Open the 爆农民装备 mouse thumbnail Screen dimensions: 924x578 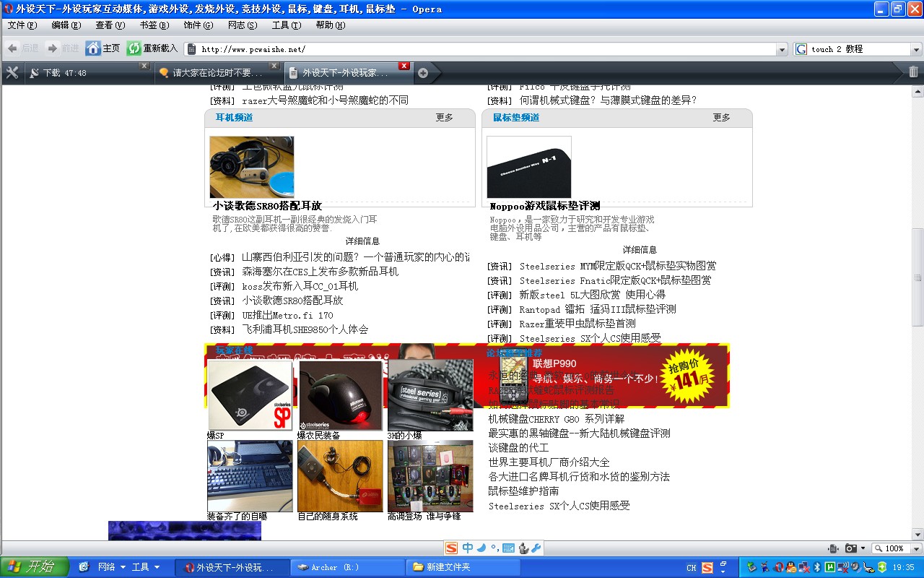340,396
